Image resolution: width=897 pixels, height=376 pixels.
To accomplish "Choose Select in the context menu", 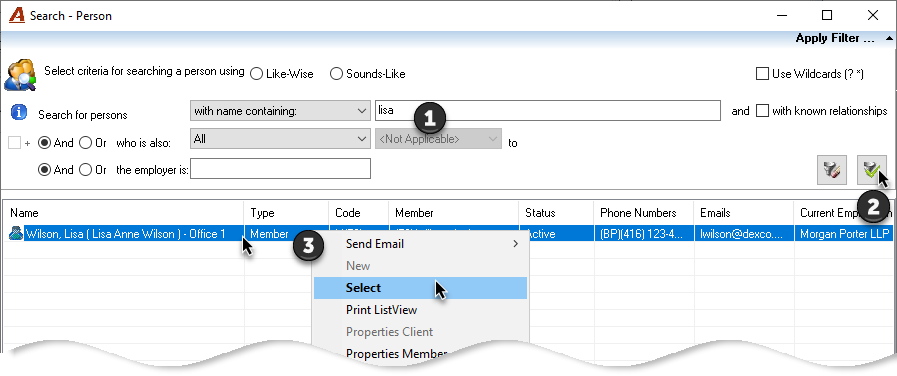I will coord(420,288).
